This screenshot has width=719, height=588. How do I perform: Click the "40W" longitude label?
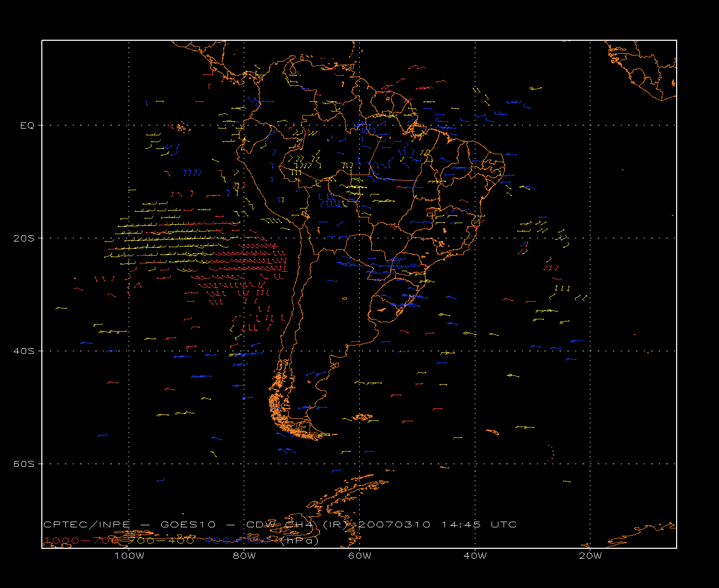475,556
